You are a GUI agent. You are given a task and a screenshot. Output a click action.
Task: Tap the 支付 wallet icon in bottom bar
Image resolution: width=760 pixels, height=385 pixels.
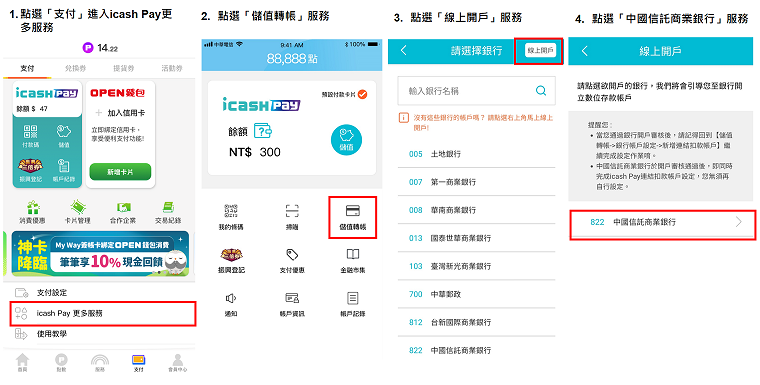coord(139,360)
